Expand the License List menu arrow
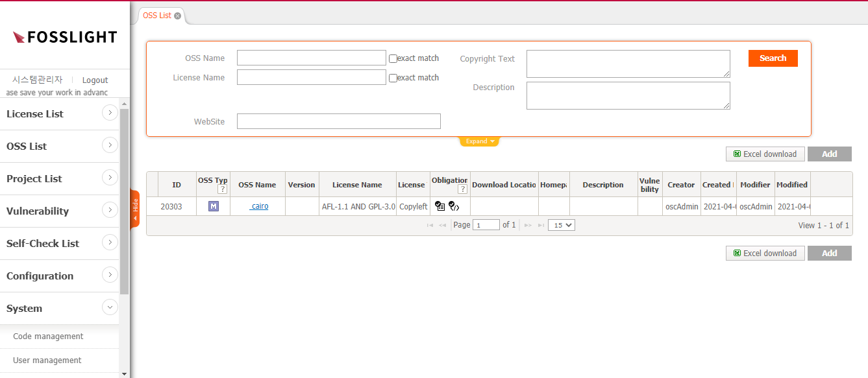 click(x=110, y=113)
